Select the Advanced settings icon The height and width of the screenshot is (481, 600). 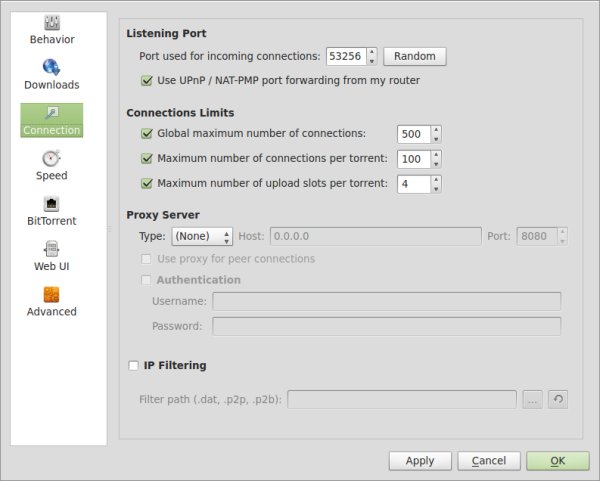coord(51,294)
